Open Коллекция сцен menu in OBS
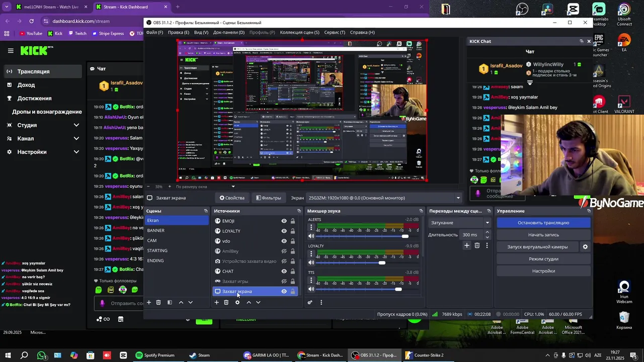Screen dimensions: 644x362 pos(299,32)
